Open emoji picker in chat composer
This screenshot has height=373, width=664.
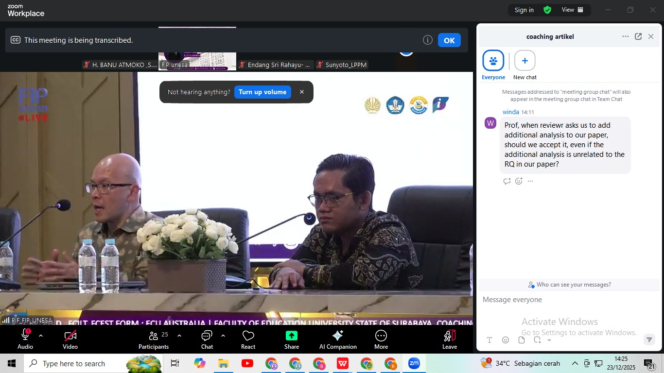coord(505,340)
